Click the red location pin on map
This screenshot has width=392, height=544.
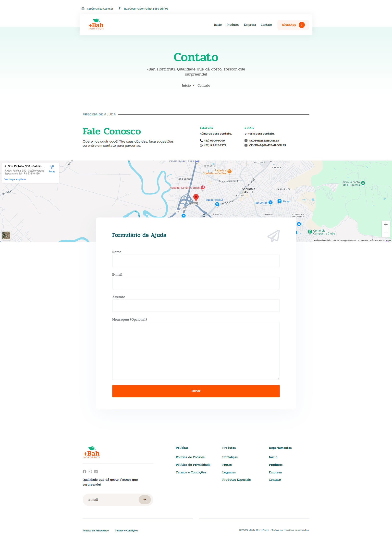(x=196, y=197)
